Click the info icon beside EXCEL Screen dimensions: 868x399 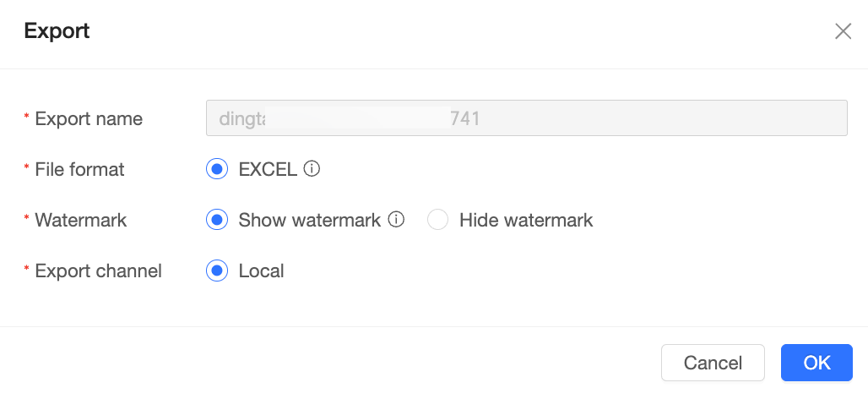tap(312, 169)
